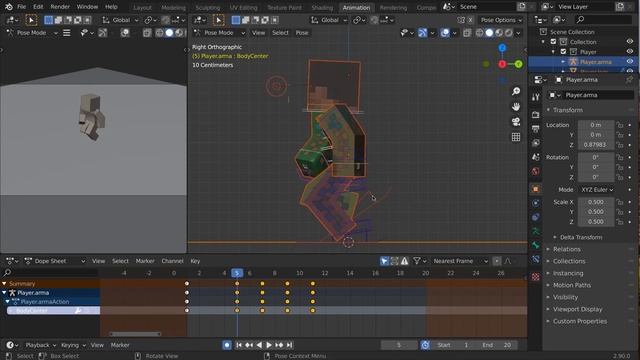This screenshot has width=640, height=360.
Task: Switch to orthographic grid view icon
Action: click(516, 137)
